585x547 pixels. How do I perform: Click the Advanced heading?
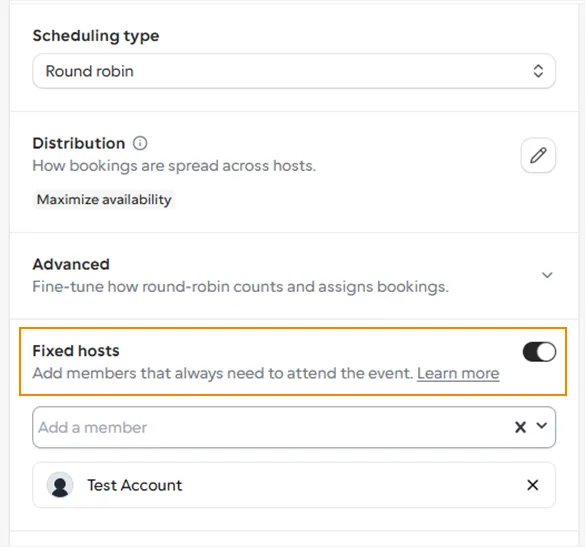71,264
